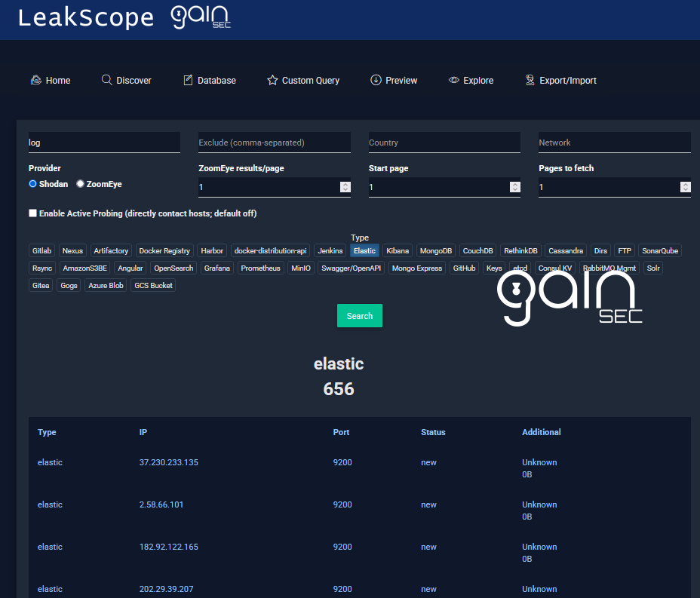Click the Preview download-arrow icon
The height and width of the screenshot is (598, 700).
(376, 80)
